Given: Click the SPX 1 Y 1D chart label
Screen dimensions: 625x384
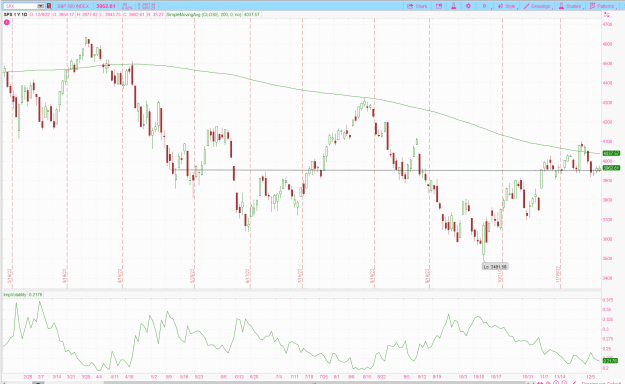Looking at the screenshot, I should coord(16,15).
